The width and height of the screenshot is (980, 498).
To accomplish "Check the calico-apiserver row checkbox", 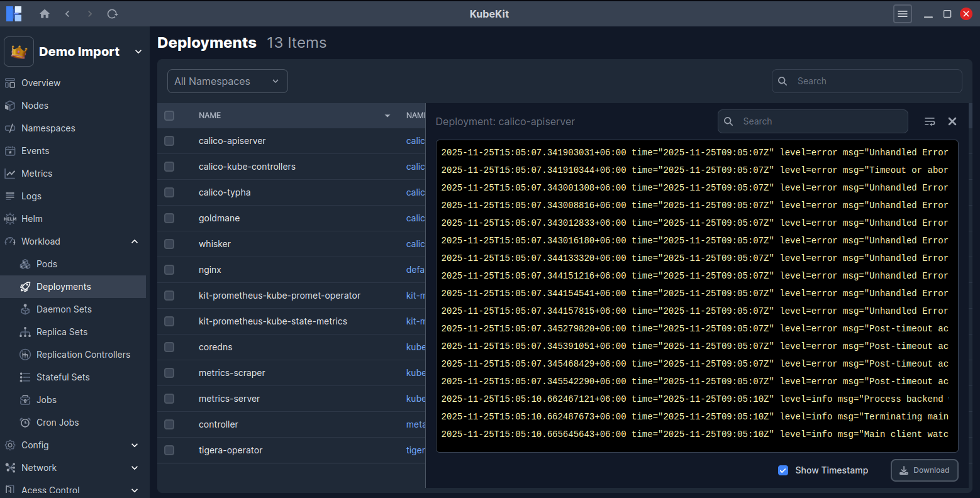I will 169,141.
